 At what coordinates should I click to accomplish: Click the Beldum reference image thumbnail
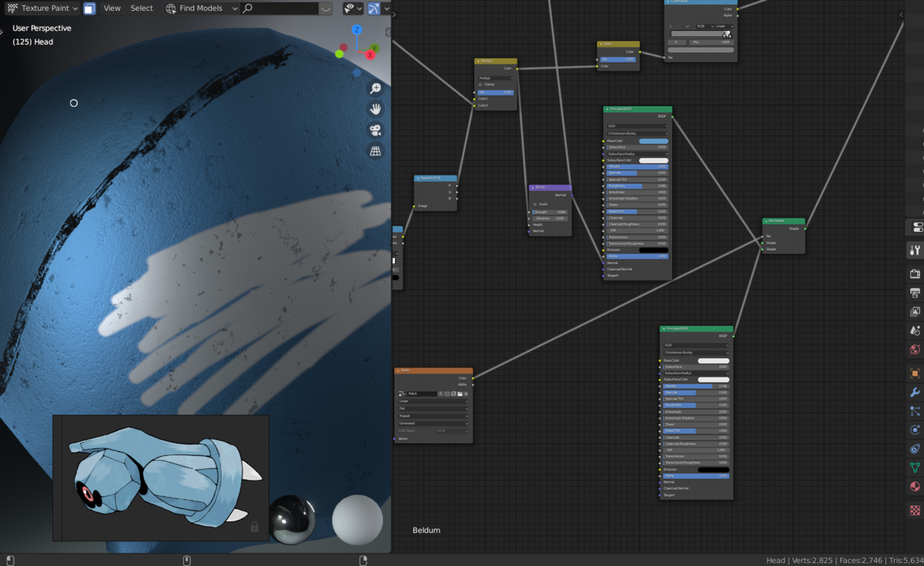tap(161, 478)
